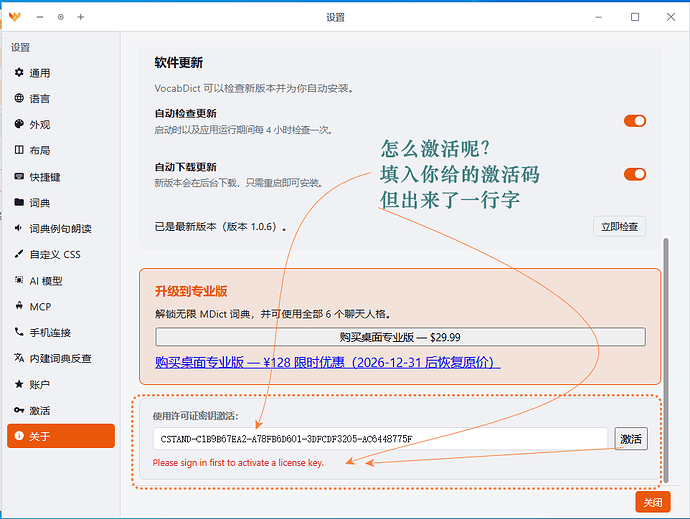Image resolution: width=690 pixels, height=519 pixels.
Task: Click the license key input field
Action: click(x=380, y=438)
